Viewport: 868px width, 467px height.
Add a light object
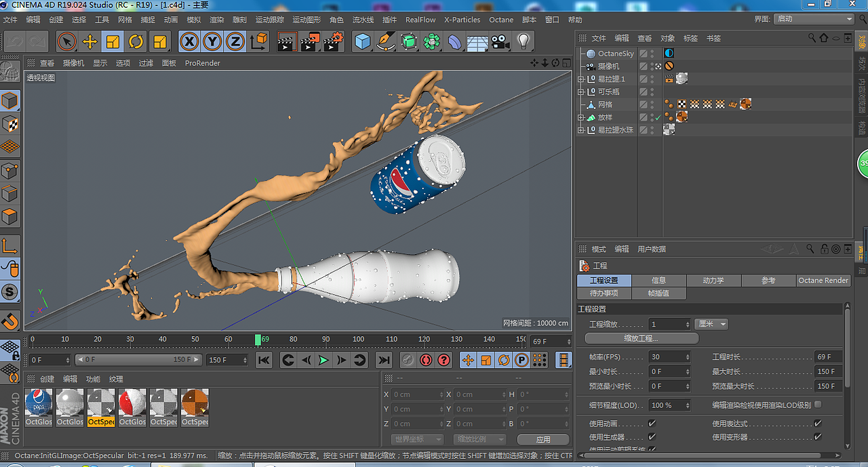[x=523, y=42]
